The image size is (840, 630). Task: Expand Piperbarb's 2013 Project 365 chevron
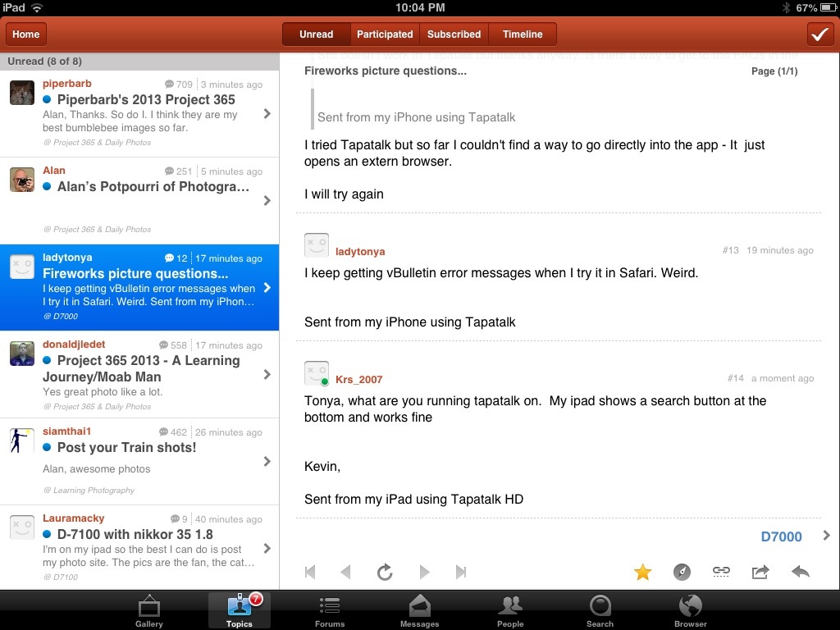pyautogui.click(x=267, y=114)
